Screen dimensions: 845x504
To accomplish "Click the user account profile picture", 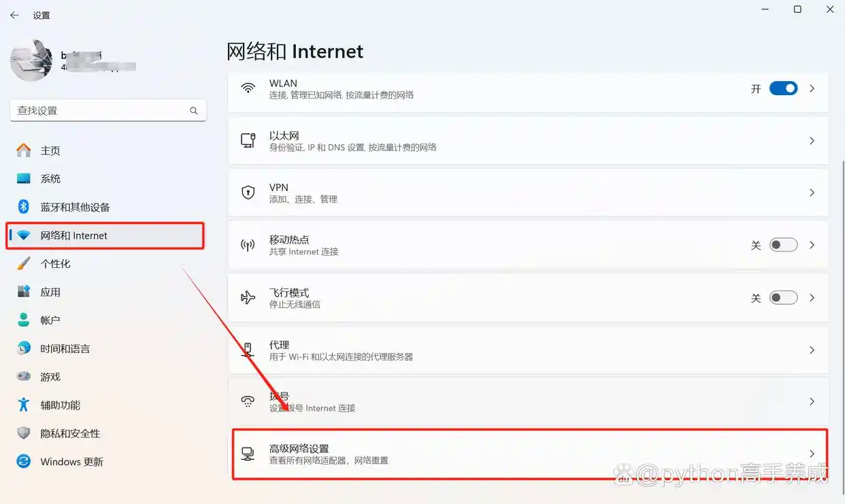I will pyautogui.click(x=31, y=61).
